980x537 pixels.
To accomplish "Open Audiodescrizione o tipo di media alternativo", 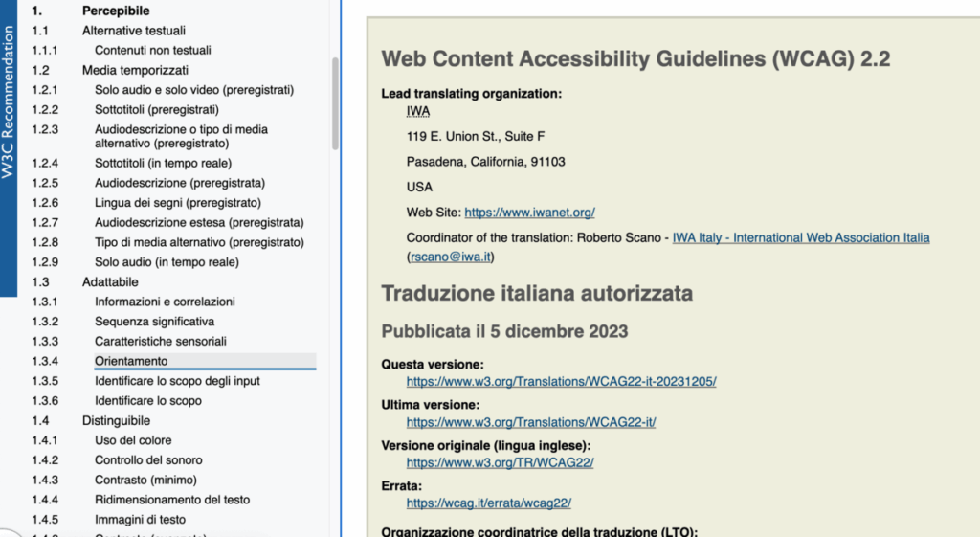I will 181,136.
